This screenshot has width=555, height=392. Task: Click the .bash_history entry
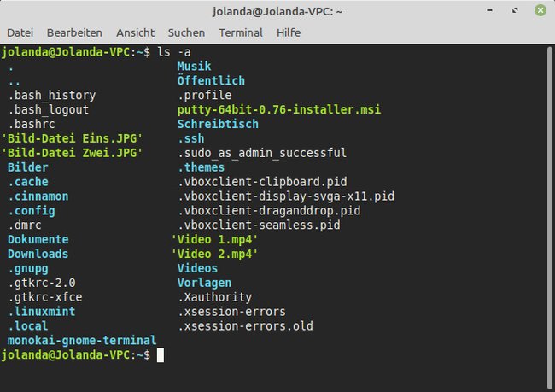coord(52,96)
